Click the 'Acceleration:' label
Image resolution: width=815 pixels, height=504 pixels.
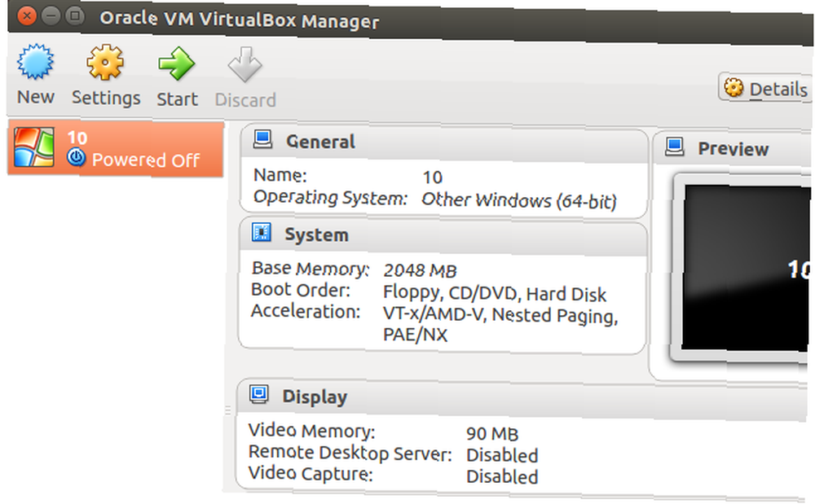pyautogui.click(x=306, y=311)
